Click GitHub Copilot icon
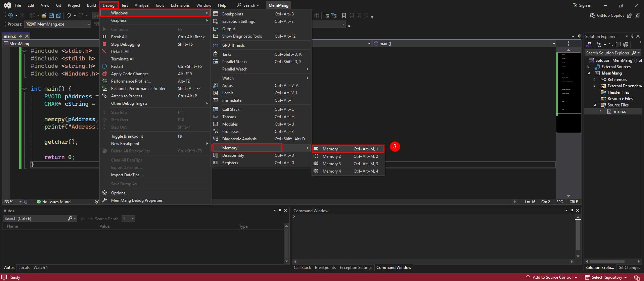 (592, 15)
